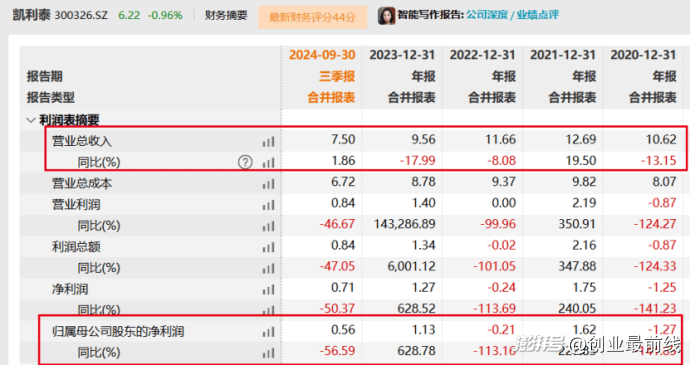The width and height of the screenshot is (690, 365).
Task: Click the stock name 凯利泰 300326.SZ
Action: pos(60,15)
